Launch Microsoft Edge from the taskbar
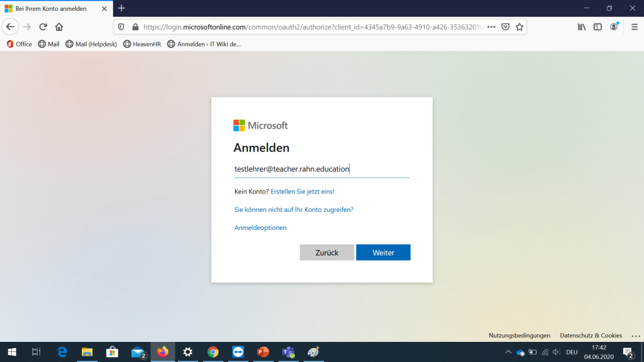 point(62,352)
